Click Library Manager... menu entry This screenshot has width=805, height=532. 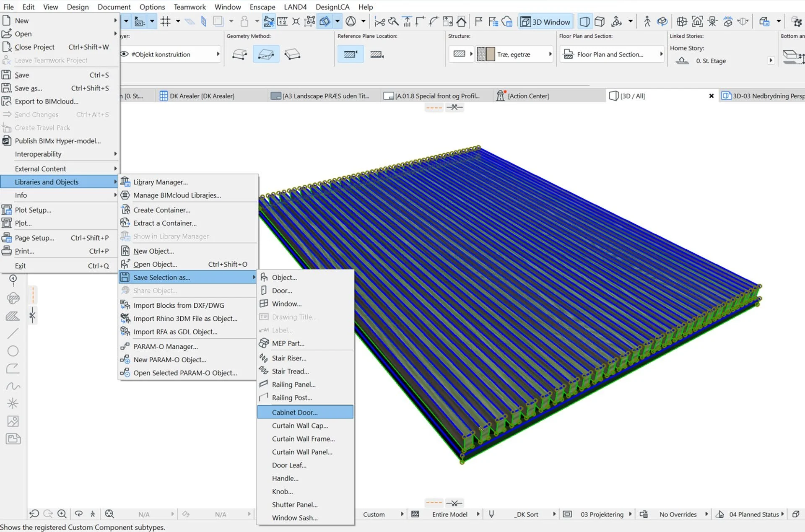click(160, 182)
